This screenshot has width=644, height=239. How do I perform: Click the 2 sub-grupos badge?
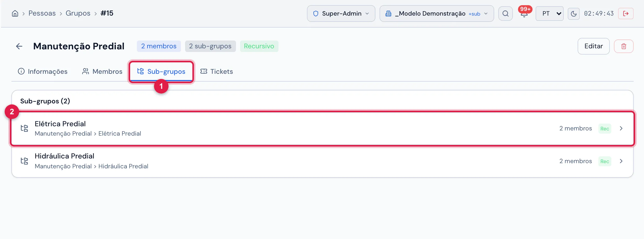coord(210,46)
